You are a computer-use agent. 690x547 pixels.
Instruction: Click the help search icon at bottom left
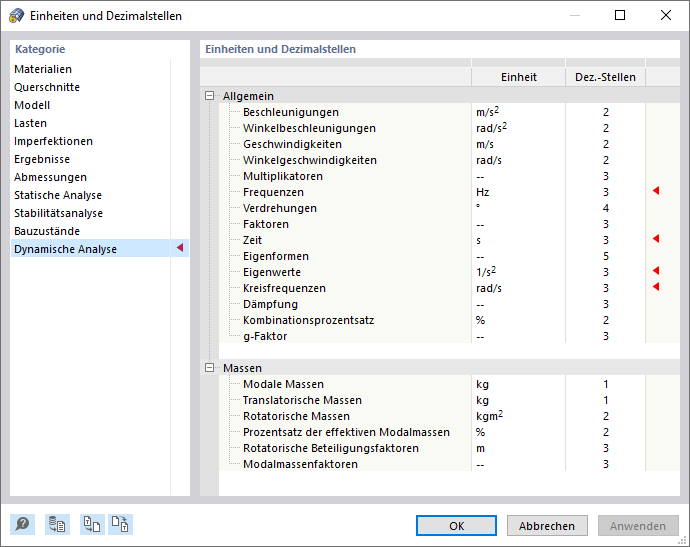click(22, 525)
